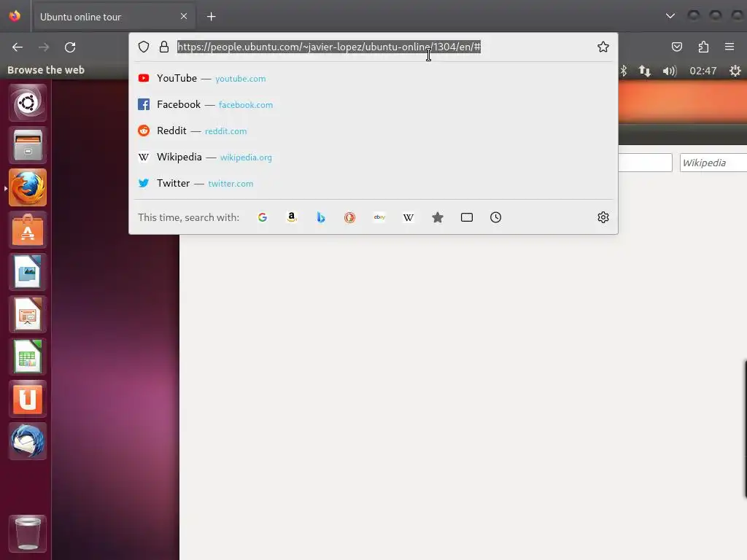The width and height of the screenshot is (747, 560).
Task: Click the Wikipedia search field in tour browser
Action: (x=713, y=163)
